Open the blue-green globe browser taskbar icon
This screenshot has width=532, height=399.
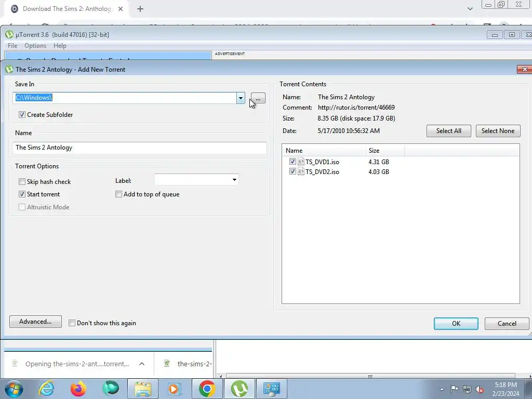pos(111,389)
